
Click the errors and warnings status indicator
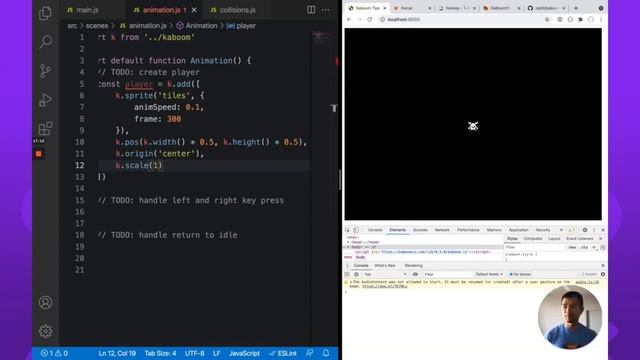(54, 353)
